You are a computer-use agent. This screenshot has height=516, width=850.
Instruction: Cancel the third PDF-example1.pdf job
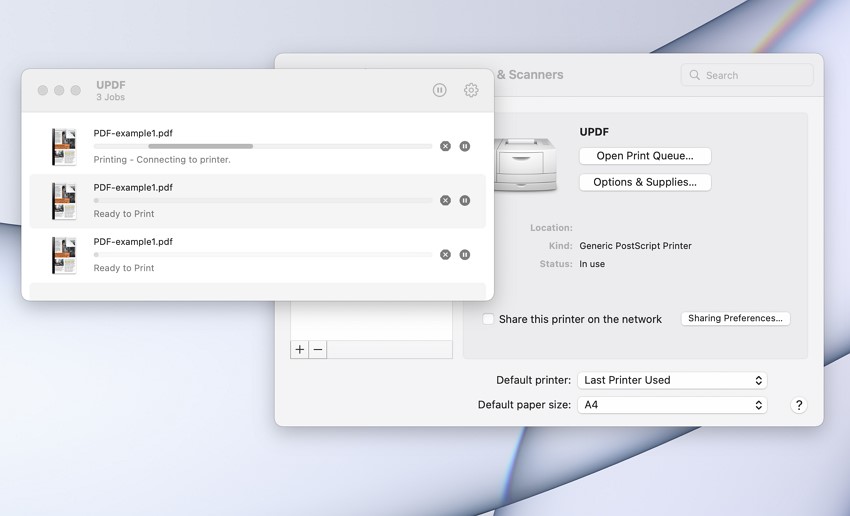pyautogui.click(x=445, y=255)
